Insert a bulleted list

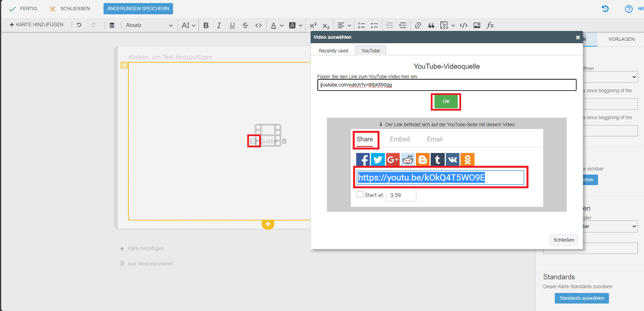tap(374, 25)
